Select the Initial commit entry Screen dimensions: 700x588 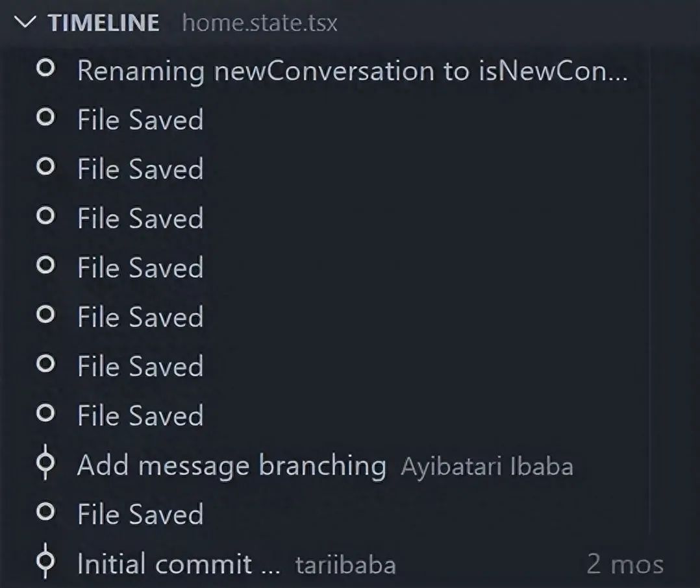click(x=164, y=564)
